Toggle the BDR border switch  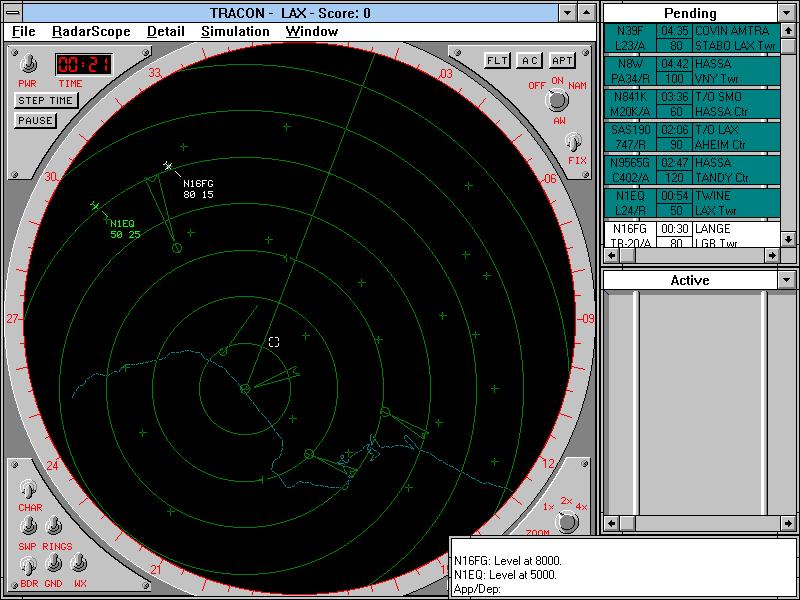29,564
